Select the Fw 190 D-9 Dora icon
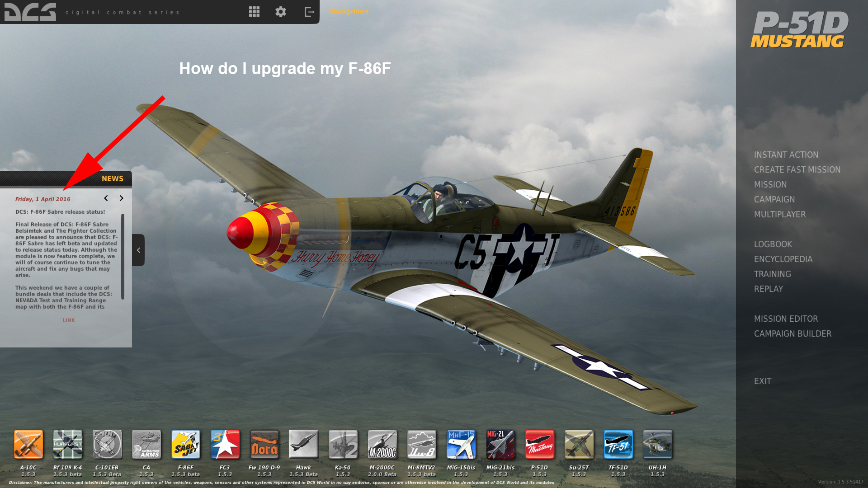 [x=264, y=444]
